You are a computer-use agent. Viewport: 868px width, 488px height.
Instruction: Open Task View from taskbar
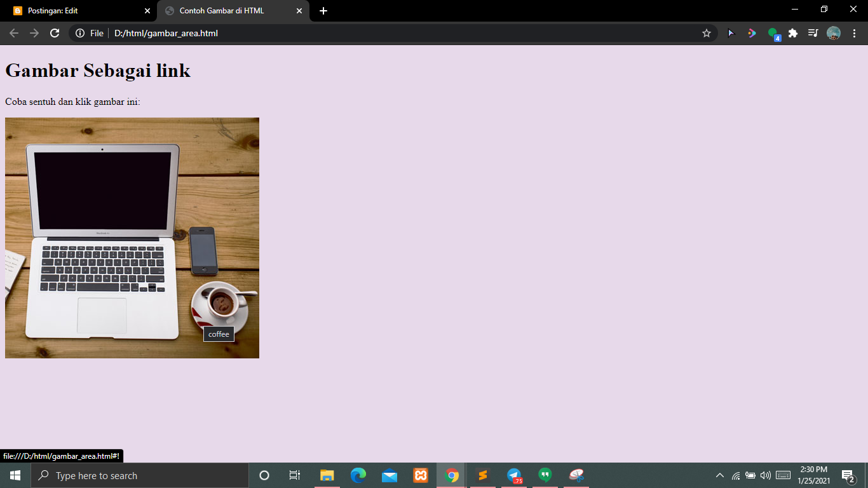295,475
